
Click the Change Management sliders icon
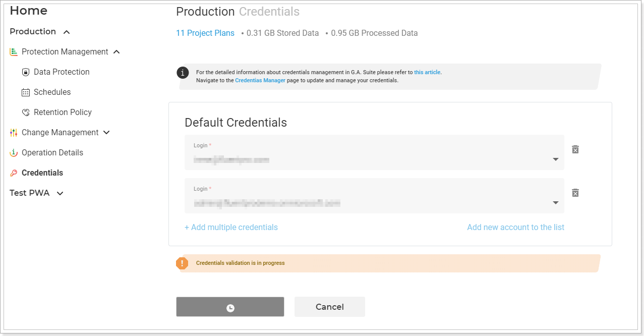tap(14, 133)
